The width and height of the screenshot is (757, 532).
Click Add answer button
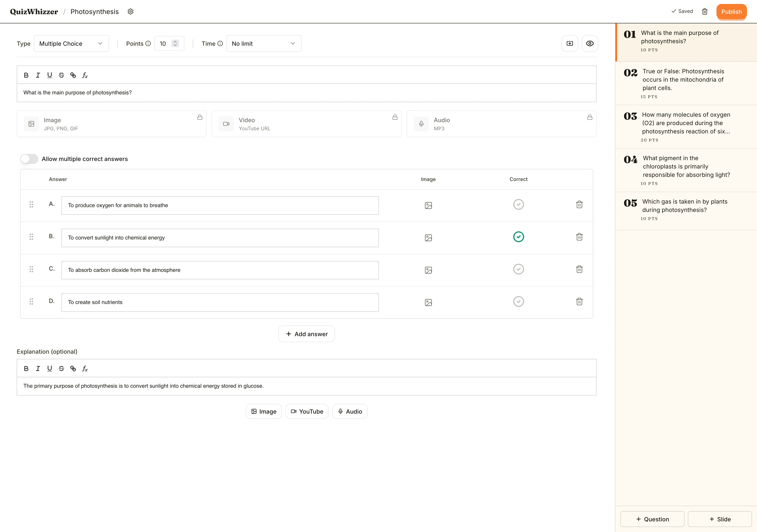click(x=306, y=334)
